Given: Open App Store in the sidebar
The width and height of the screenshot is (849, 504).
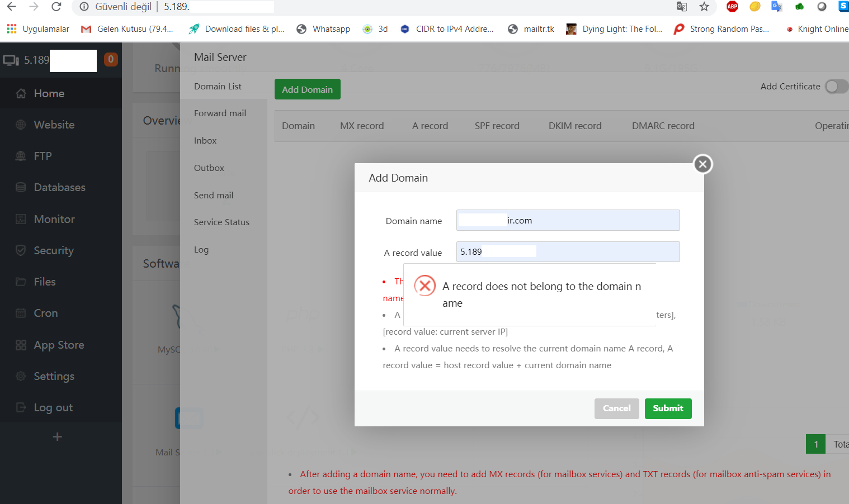Looking at the screenshot, I should click(61, 345).
